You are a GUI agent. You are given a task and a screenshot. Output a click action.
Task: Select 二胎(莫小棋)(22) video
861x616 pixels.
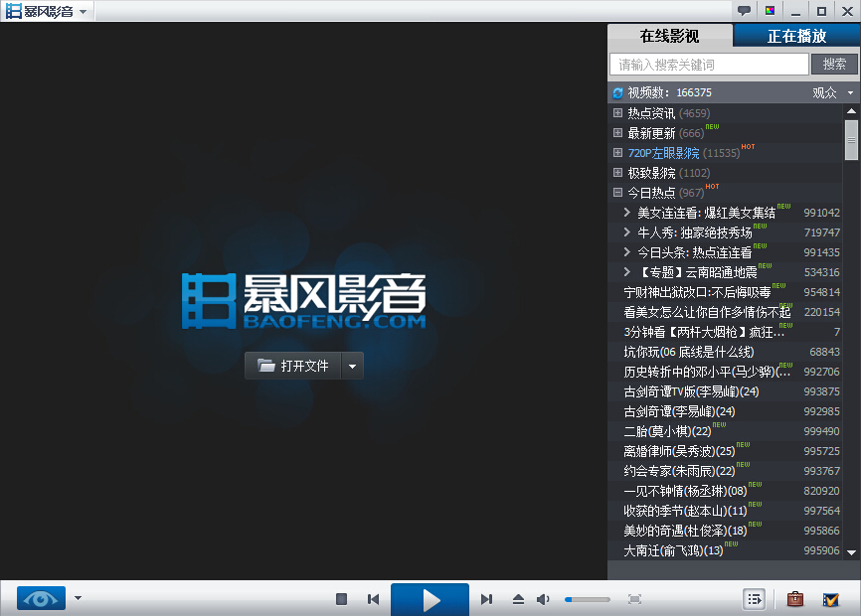[667, 431]
